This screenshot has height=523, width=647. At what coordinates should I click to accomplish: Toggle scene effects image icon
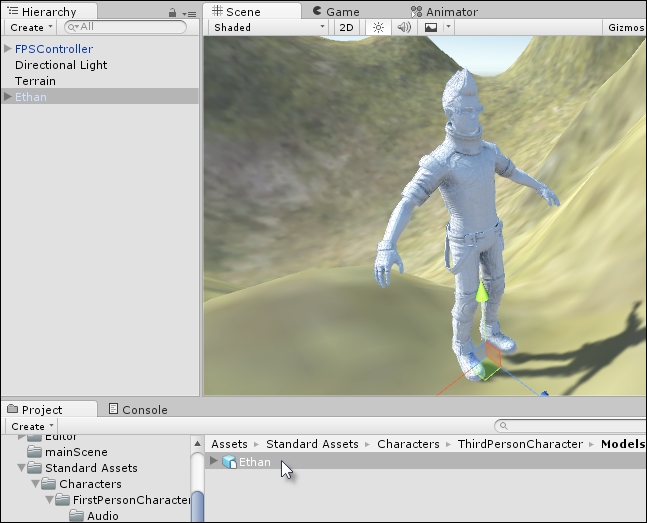pyautogui.click(x=430, y=28)
